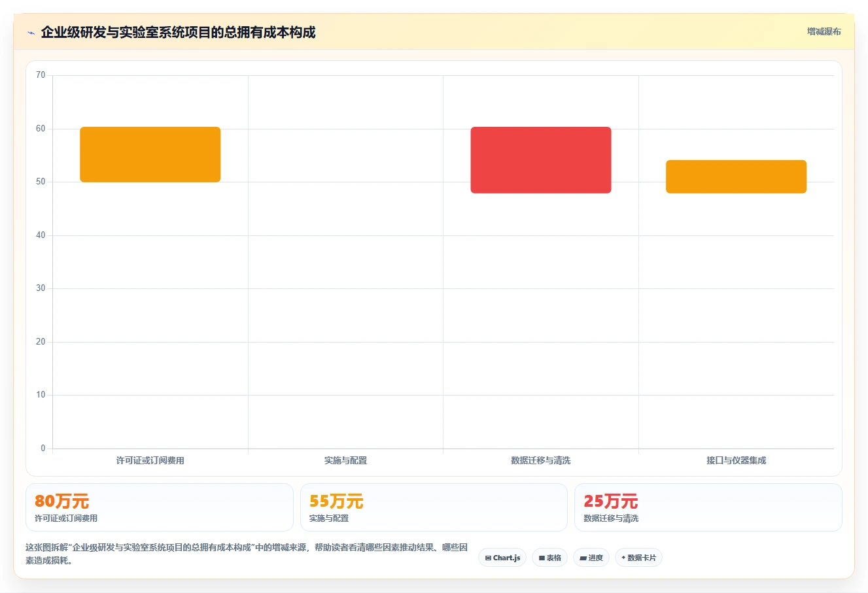Click the x-axis label 实施与配置

(345, 460)
